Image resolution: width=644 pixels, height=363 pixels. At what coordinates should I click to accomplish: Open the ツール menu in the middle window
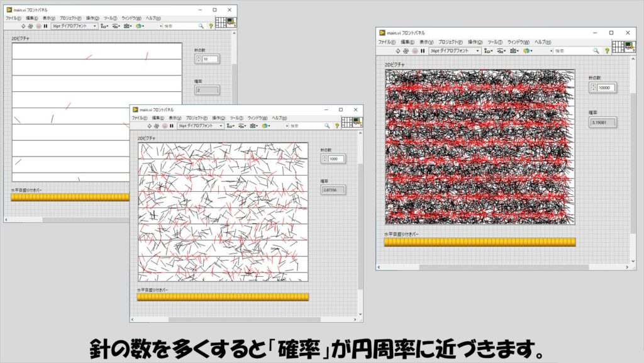[236, 118]
